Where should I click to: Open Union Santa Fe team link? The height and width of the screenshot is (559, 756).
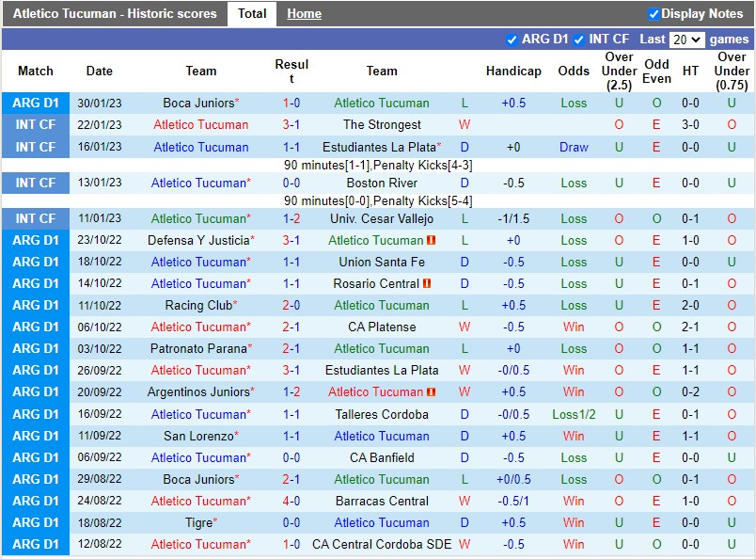click(382, 262)
